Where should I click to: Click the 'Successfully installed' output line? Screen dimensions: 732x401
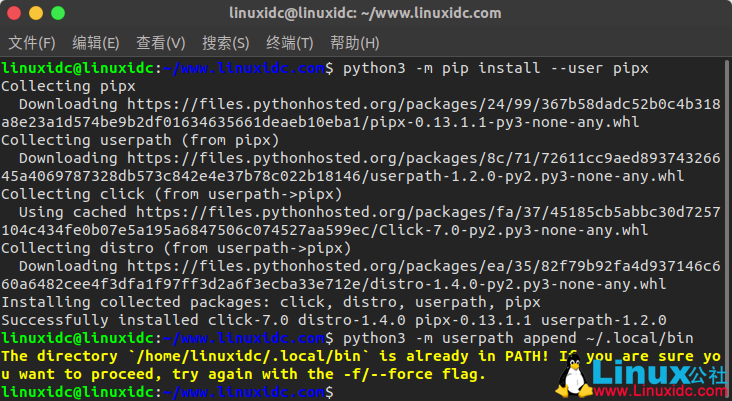[334, 320]
